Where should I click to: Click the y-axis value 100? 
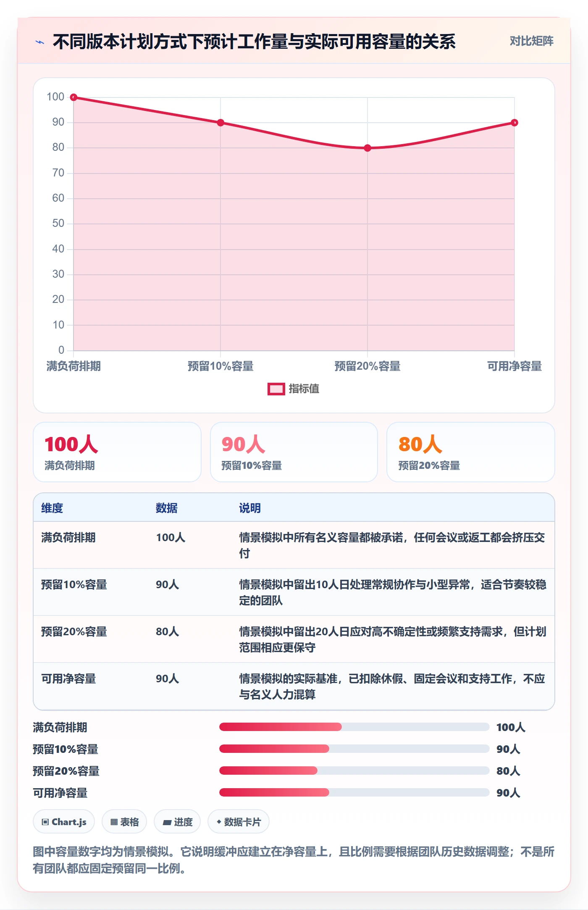[x=55, y=97]
